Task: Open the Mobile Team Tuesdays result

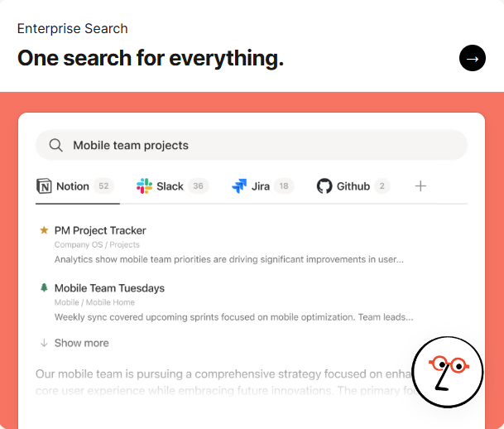Action: coord(109,288)
